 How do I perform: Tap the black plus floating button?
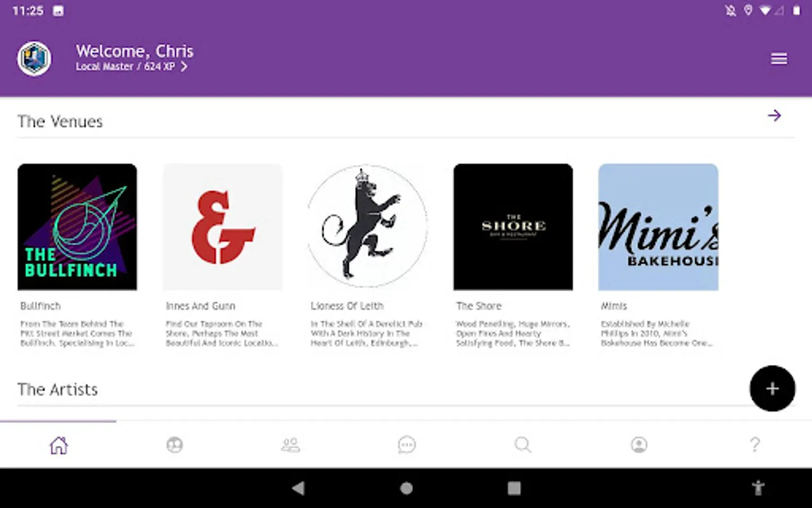pos(772,388)
